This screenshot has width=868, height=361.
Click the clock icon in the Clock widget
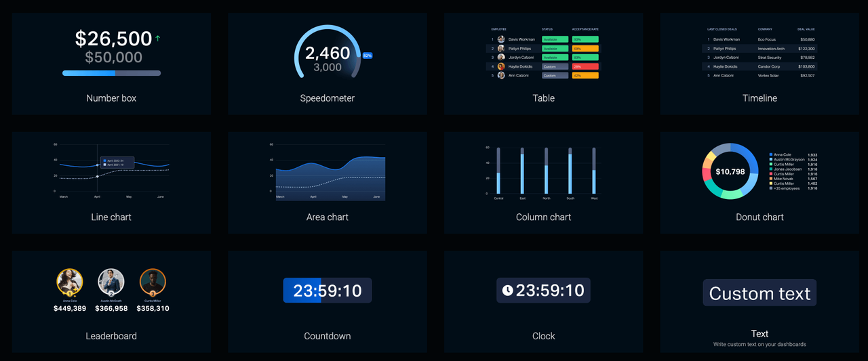point(507,291)
